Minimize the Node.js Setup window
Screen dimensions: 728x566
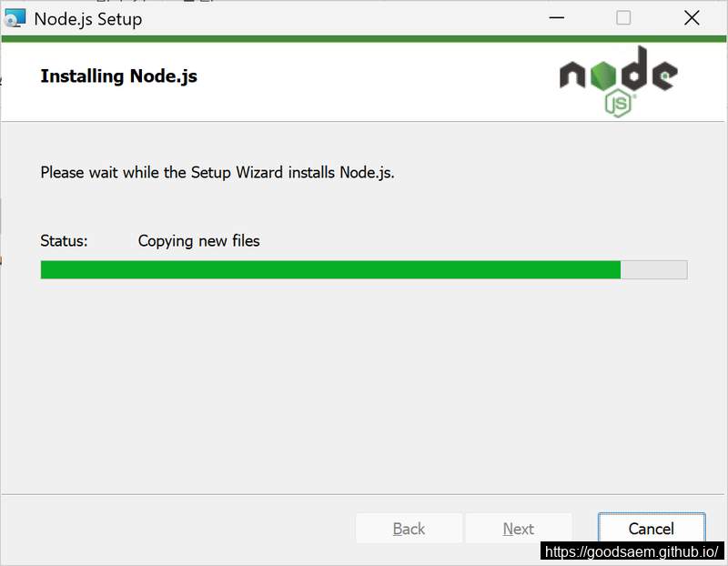(556, 18)
